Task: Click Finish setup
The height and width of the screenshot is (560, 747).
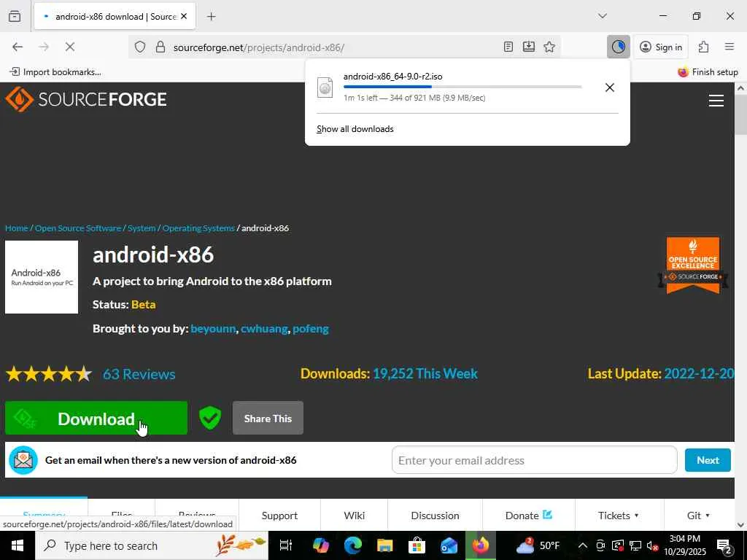Action: click(x=708, y=72)
